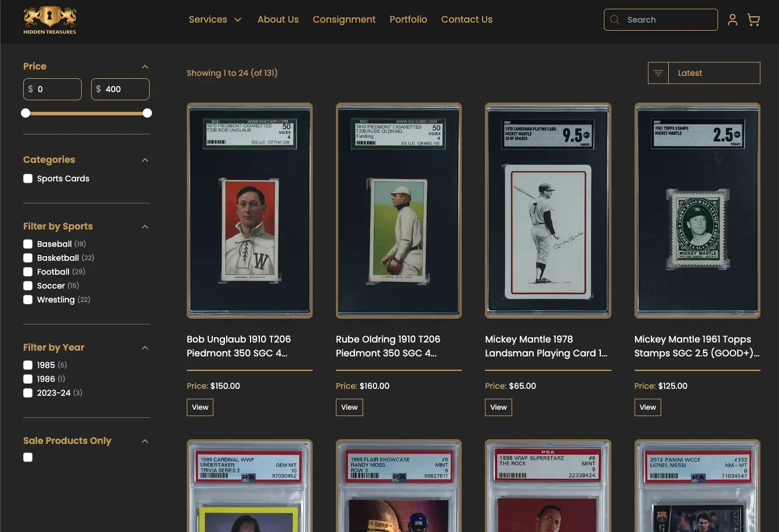
Task: Open the Consignment page
Action: pyautogui.click(x=344, y=20)
